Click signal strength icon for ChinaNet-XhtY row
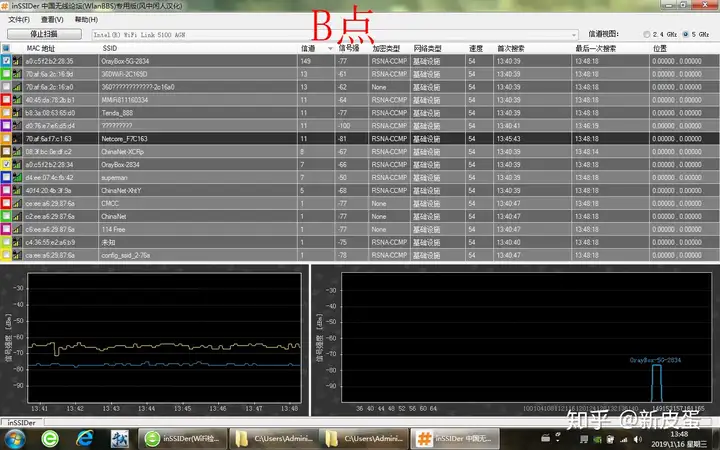The width and height of the screenshot is (720, 450). tap(17, 190)
